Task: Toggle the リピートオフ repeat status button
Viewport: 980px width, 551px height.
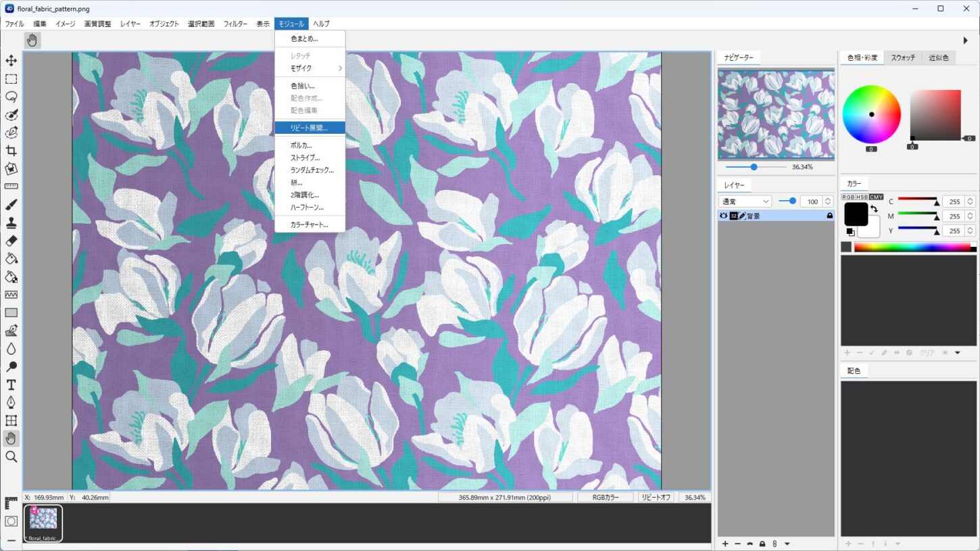Action: [x=656, y=498]
